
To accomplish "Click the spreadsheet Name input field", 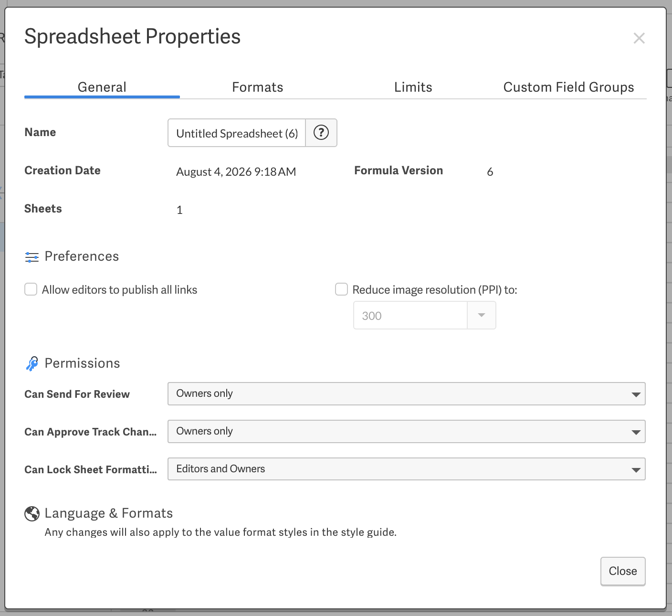I will (237, 133).
